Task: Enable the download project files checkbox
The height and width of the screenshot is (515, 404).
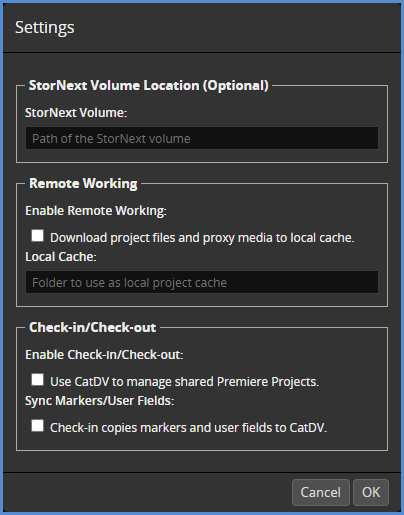Action: [x=37, y=235]
